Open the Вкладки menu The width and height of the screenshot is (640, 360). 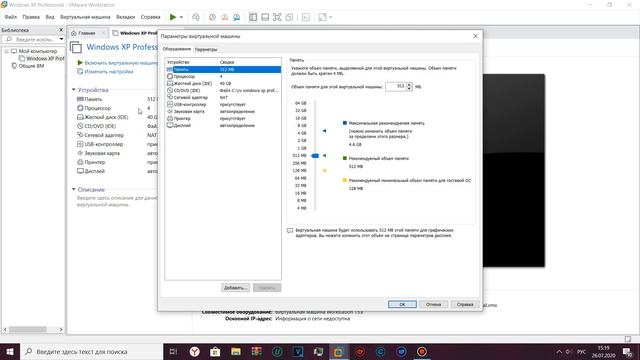pyautogui.click(x=125, y=17)
